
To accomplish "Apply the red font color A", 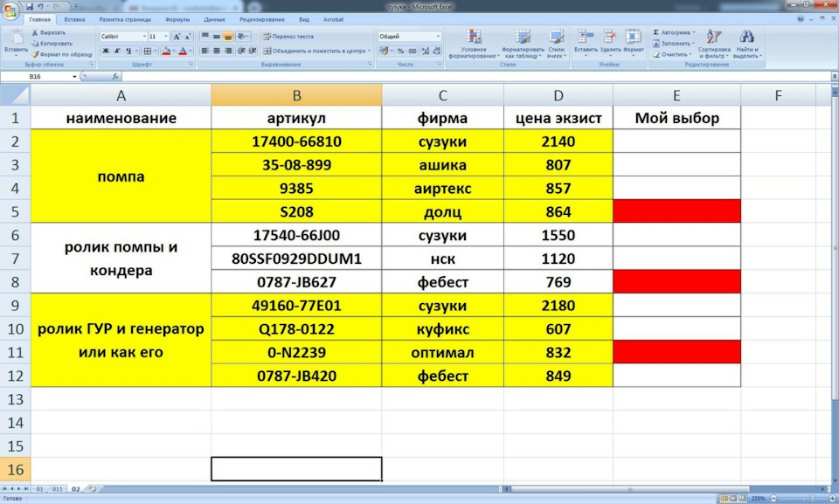I will click(x=183, y=51).
